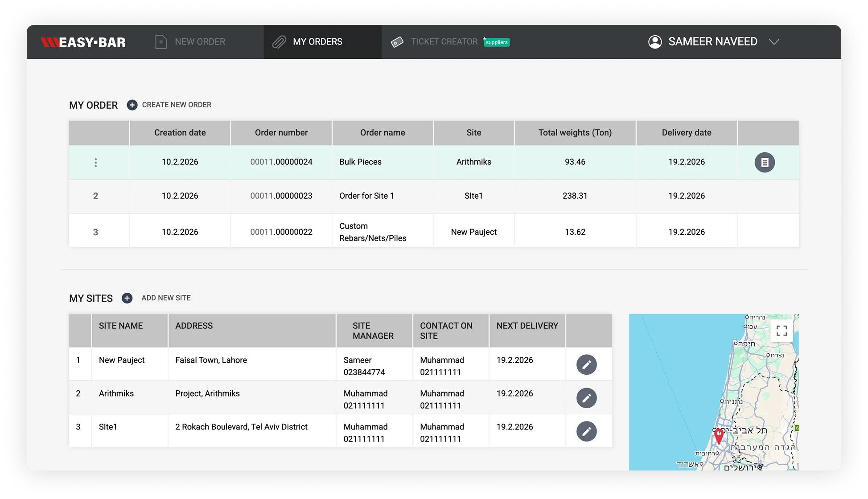The width and height of the screenshot is (868, 499).
Task: Open the Ticket Creator tab
Action: (x=450, y=42)
